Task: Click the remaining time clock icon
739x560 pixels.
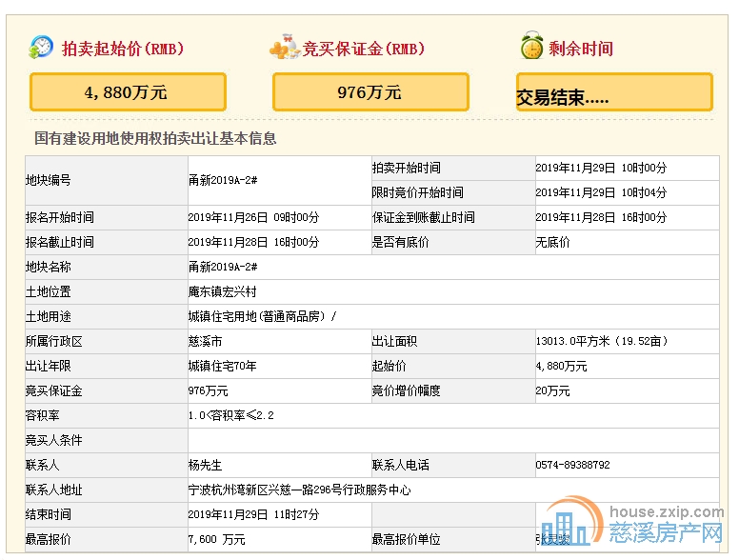Action: click(531, 47)
